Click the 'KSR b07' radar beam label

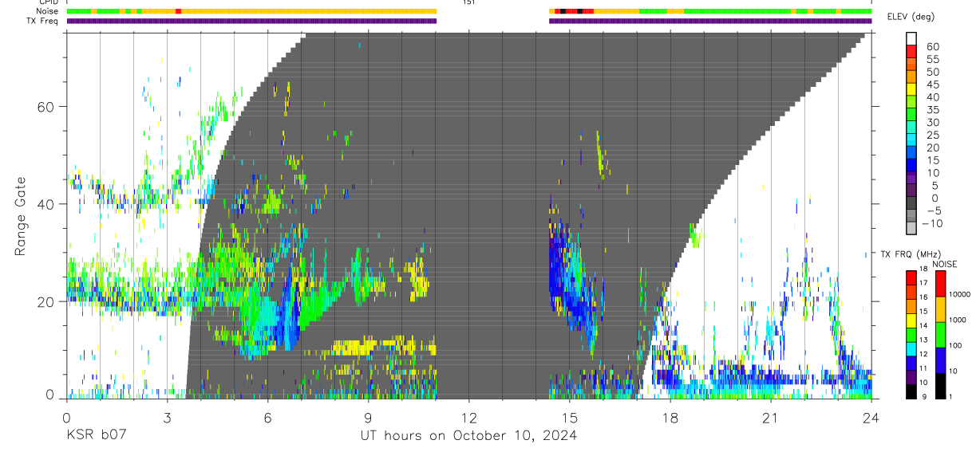pos(95,435)
